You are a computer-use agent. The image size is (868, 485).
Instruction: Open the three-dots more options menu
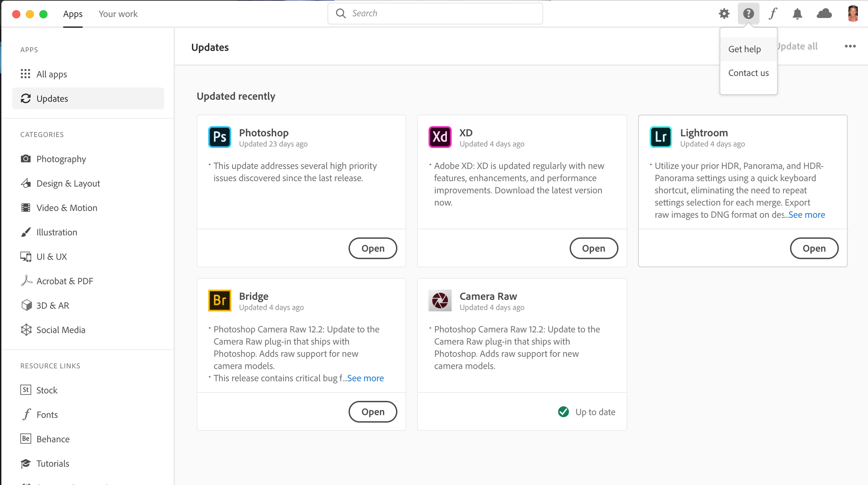pos(850,46)
